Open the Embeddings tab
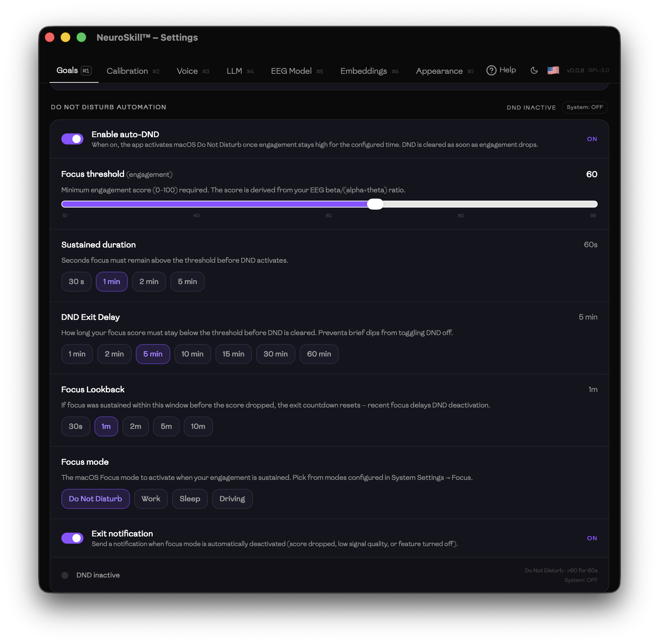The image size is (659, 644). pyautogui.click(x=364, y=71)
